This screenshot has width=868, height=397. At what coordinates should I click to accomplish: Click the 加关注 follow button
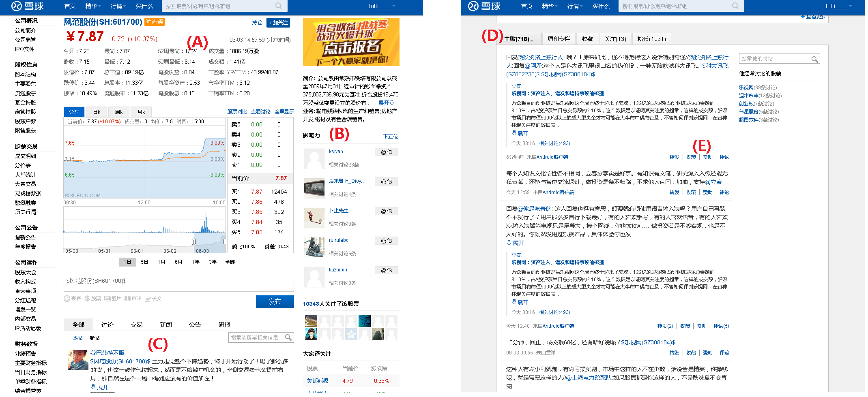point(279,23)
